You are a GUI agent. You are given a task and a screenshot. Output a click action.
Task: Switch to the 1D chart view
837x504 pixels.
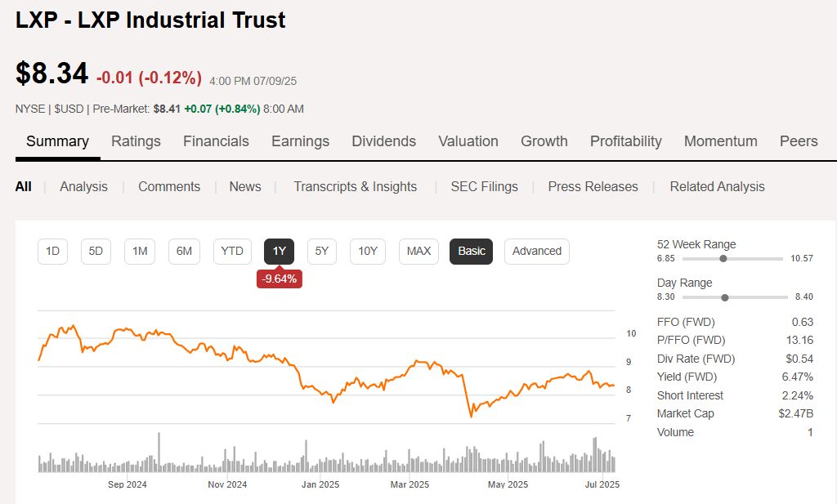tap(52, 252)
